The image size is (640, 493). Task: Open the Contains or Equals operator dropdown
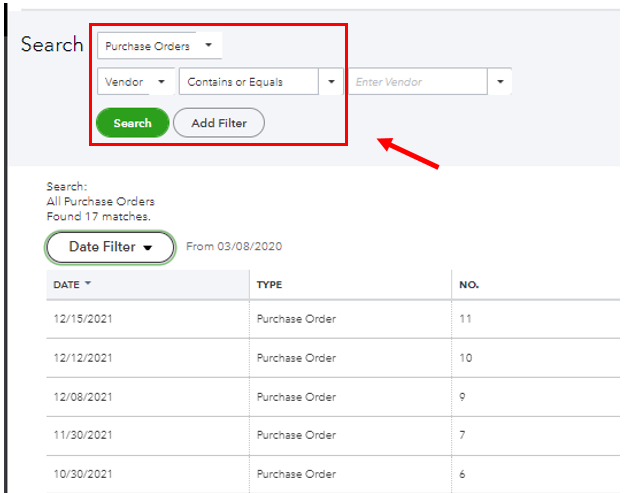(x=260, y=82)
